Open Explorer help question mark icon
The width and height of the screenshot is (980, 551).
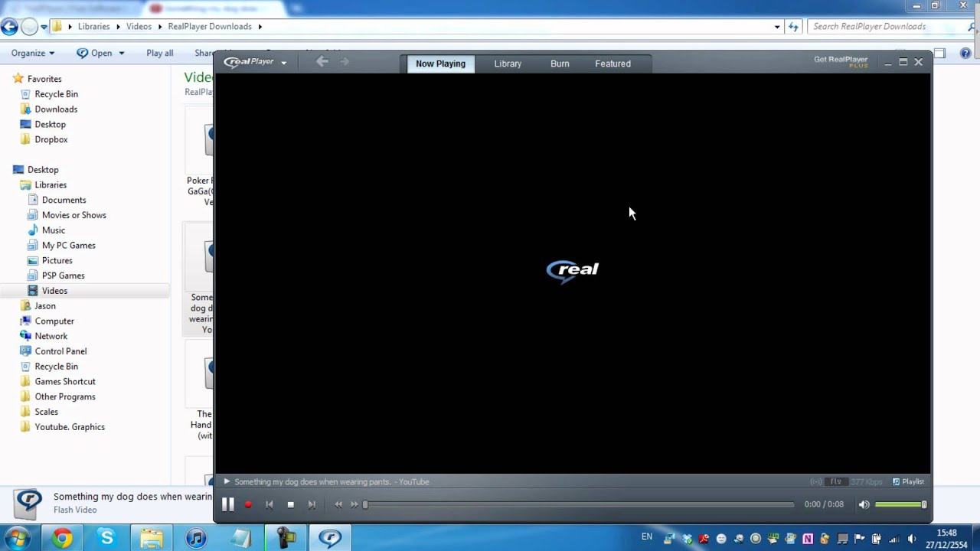tap(965, 53)
